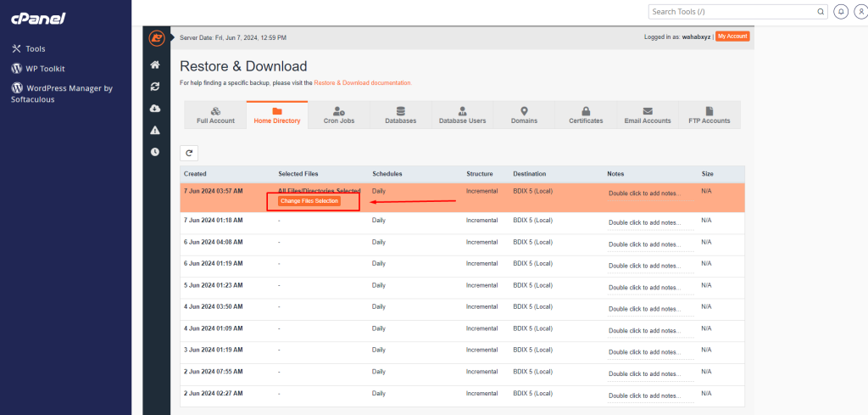Click the My Account button
Screen dimensions: 868x415
coord(732,36)
